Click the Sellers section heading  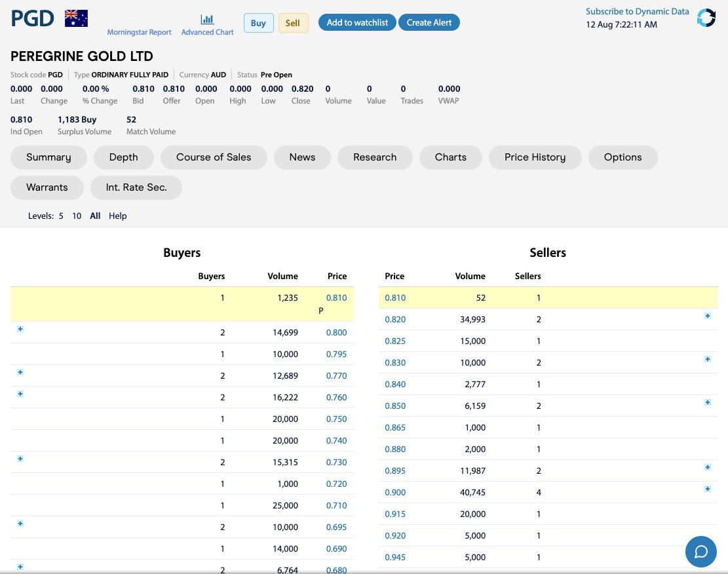coord(548,253)
